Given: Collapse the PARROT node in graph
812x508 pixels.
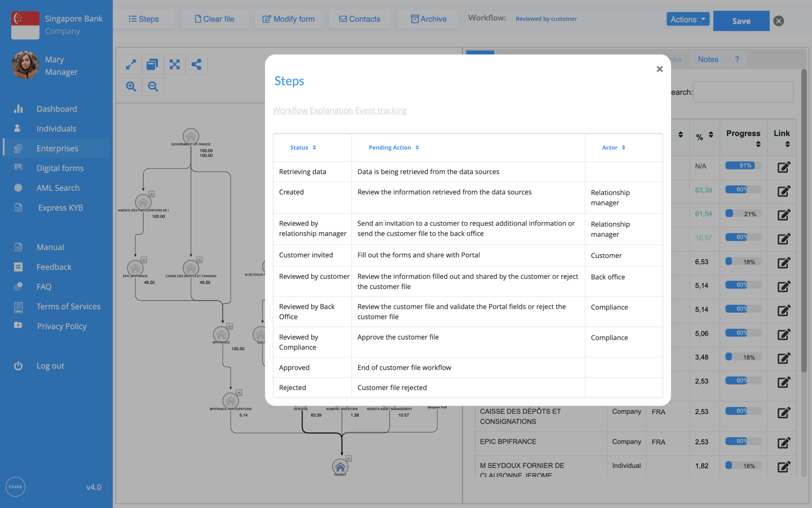Looking at the screenshot, I should click(x=349, y=458).
